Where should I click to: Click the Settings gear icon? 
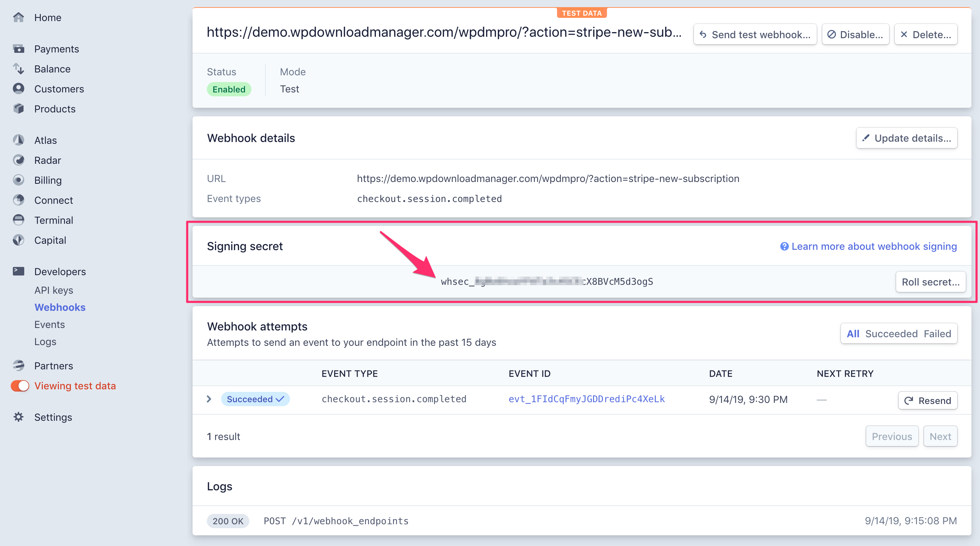[18, 417]
